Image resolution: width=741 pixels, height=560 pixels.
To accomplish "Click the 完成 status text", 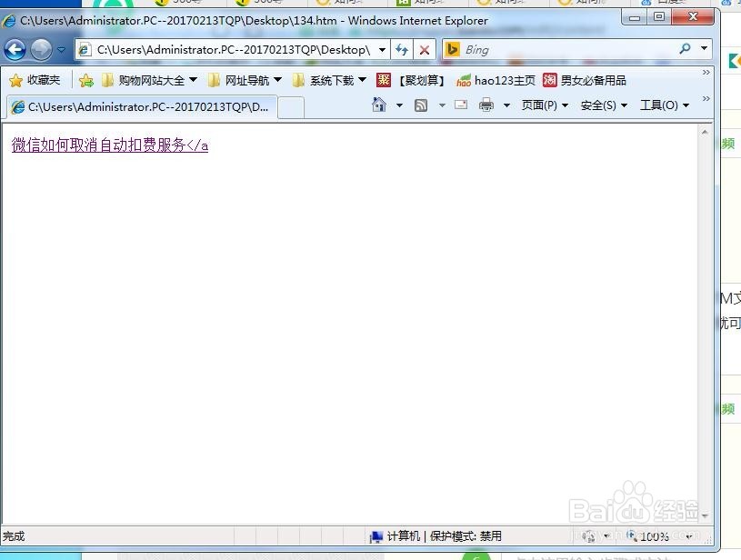I will pos(14,535).
